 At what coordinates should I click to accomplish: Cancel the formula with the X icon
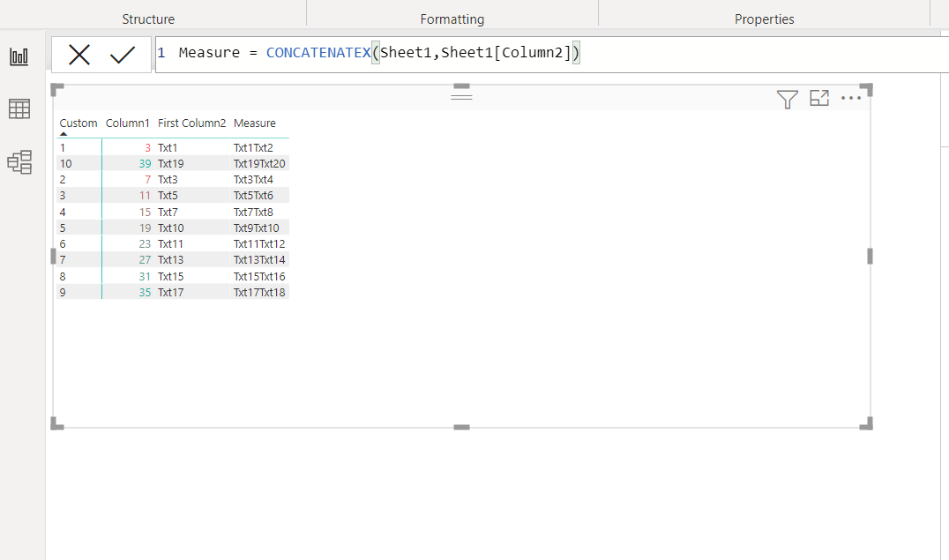pyautogui.click(x=79, y=55)
